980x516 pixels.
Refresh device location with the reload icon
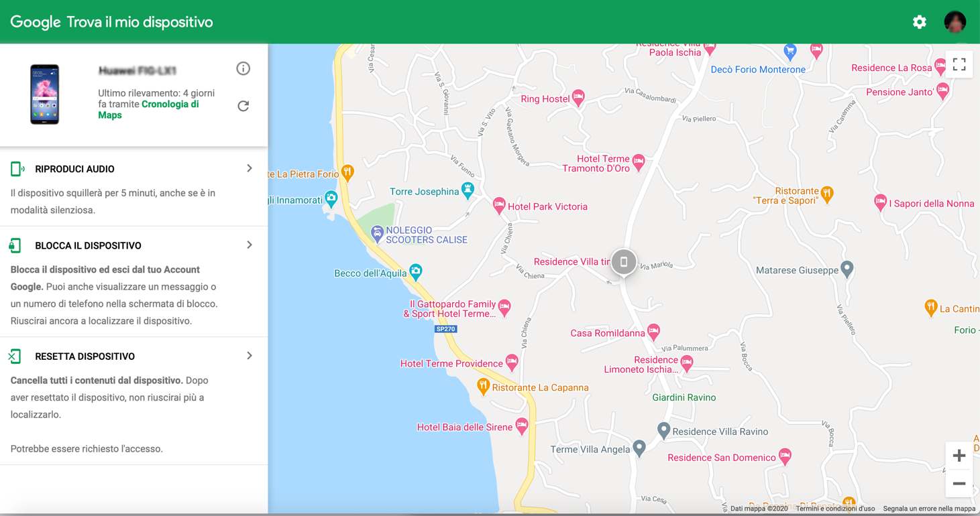pos(243,106)
